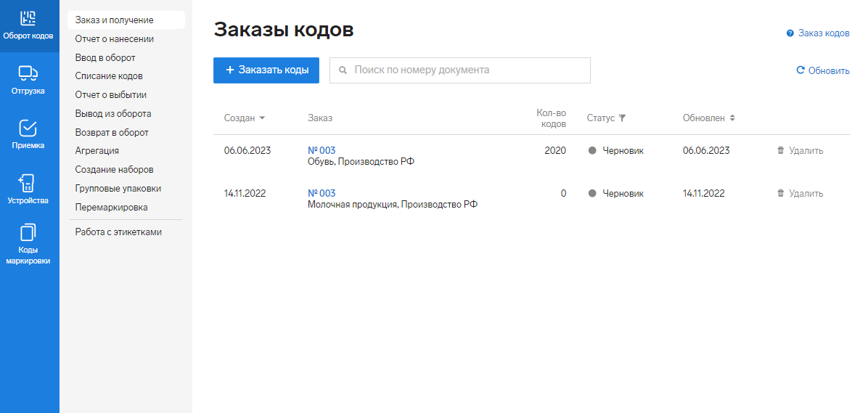Open Создание наборов menu item
The width and height of the screenshot is (868, 413).
(115, 169)
